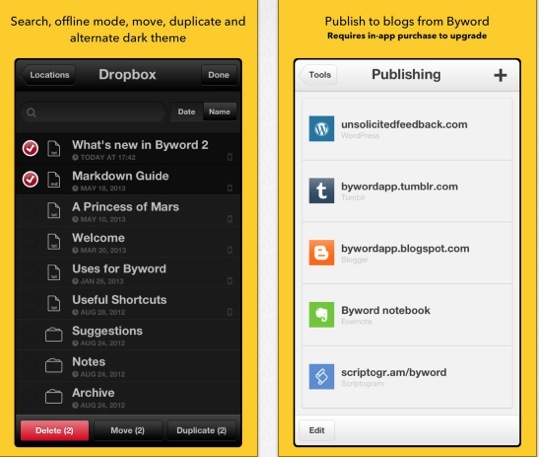Tap Done in the Dropbox header
Image resolution: width=539 pixels, height=457 pixels.
219,75
